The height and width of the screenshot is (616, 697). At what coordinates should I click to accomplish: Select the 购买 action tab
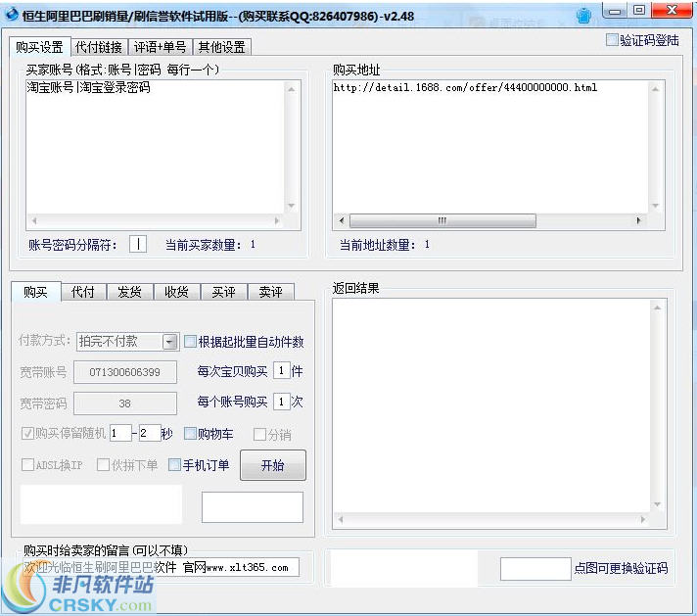pyautogui.click(x=35, y=292)
